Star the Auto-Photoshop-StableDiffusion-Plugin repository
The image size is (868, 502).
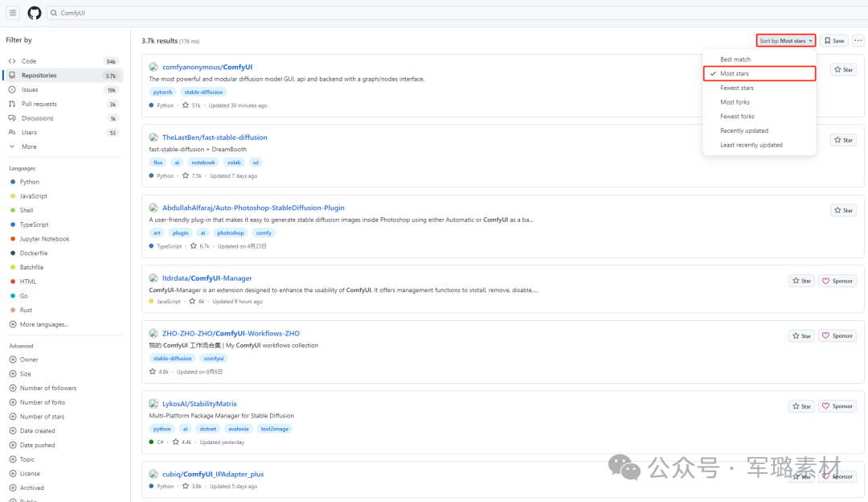point(844,211)
